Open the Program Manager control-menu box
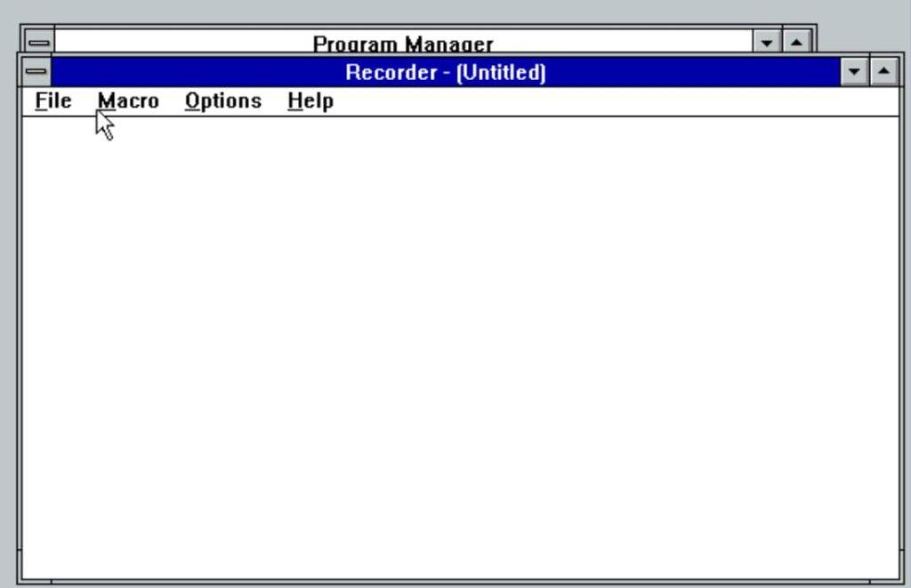Screen dimensions: 911x588 pos(39,41)
